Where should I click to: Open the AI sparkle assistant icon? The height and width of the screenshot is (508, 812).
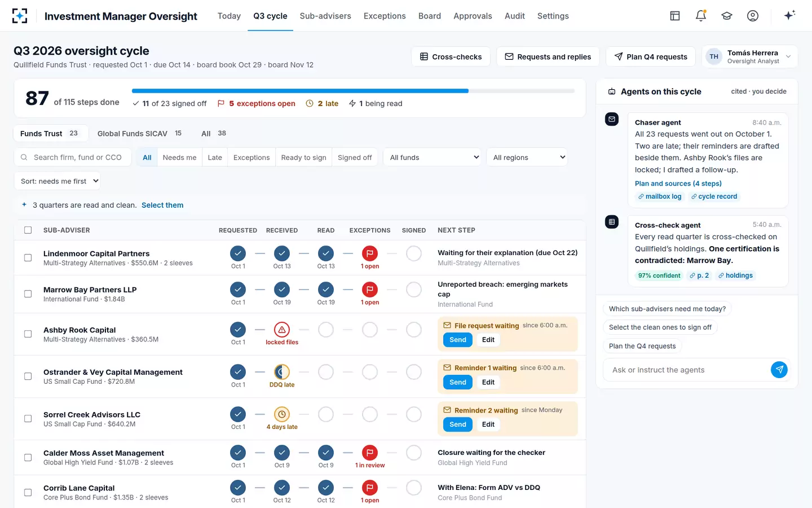(789, 15)
